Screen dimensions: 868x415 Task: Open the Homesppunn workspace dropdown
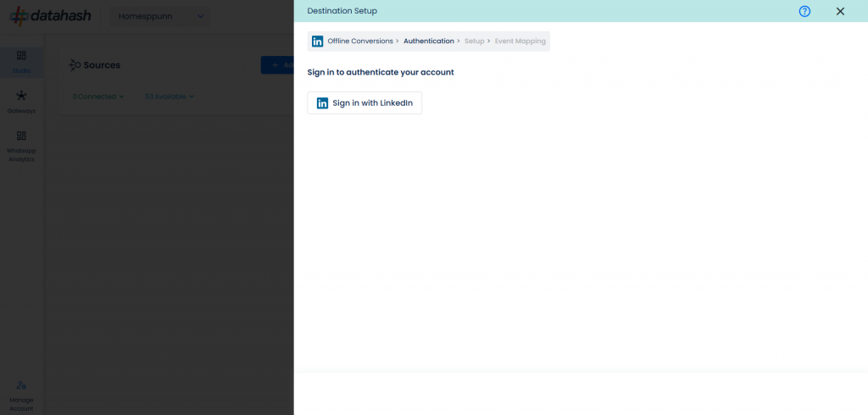(x=160, y=17)
